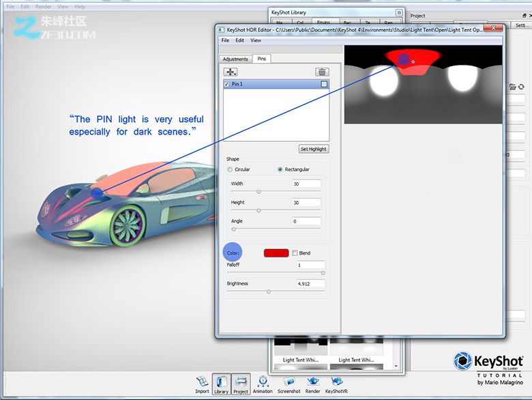Click the Pin 1 color indicator square
Viewport: 532px width, 400px height.
click(324, 84)
